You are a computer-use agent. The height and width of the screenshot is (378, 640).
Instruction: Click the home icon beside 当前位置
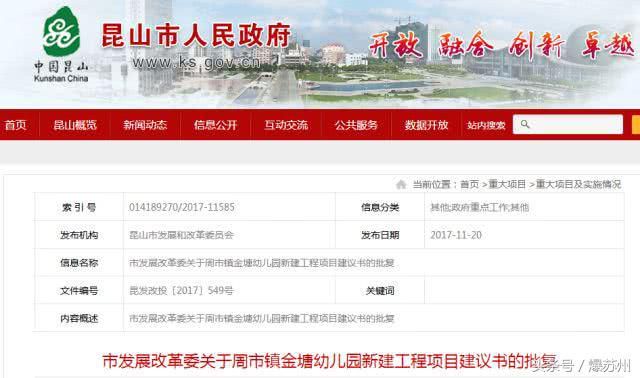tap(401, 185)
